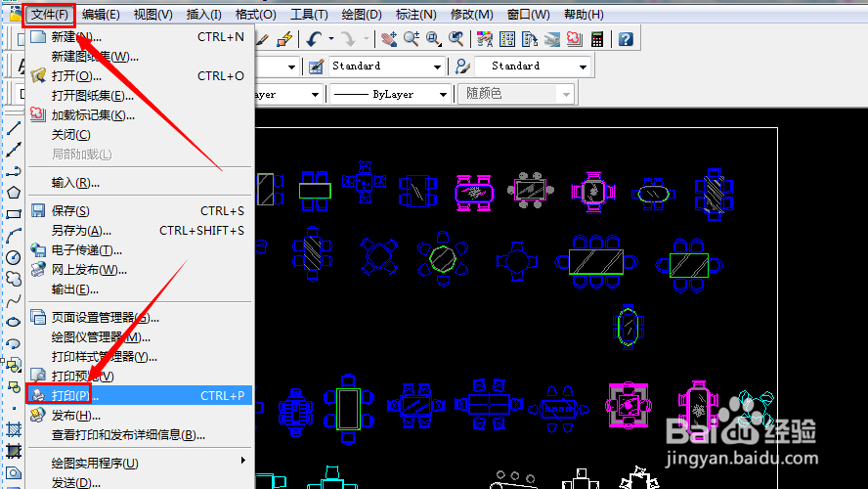Expand the 绘图实用程序(U) submenu
The width and height of the screenshot is (868, 489).
[x=139, y=463]
